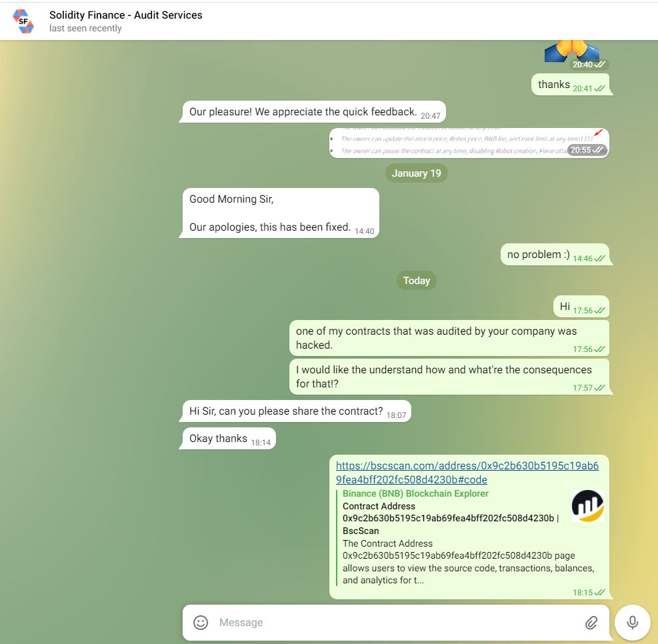Click the paperclip attach icon
The width and height of the screenshot is (658, 644).
[591, 623]
